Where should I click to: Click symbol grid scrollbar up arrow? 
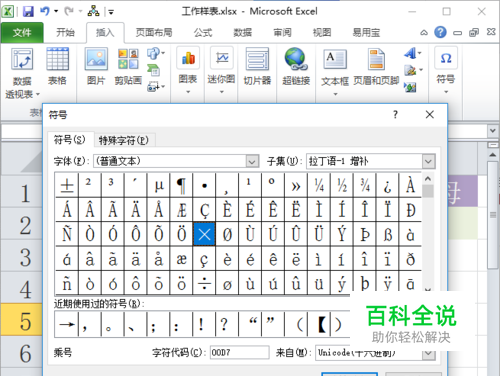(x=428, y=179)
